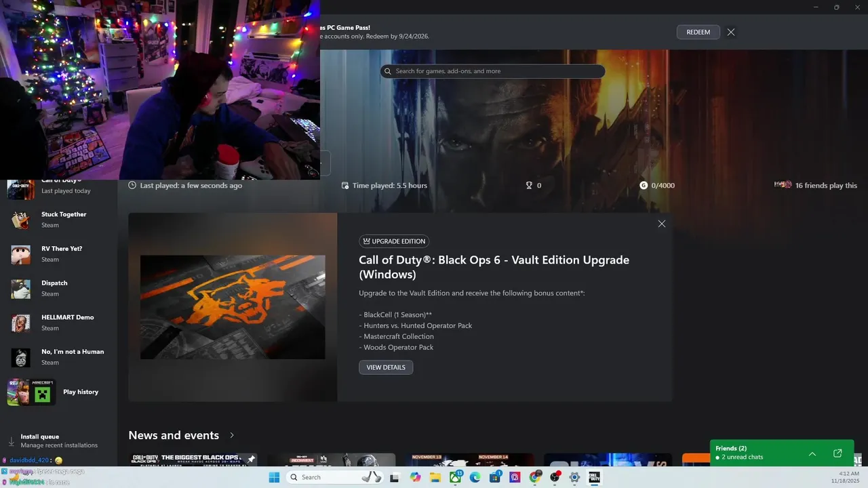Launch Copilot from the taskbar
Image resolution: width=868 pixels, height=488 pixels.
click(x=415, y=477)
